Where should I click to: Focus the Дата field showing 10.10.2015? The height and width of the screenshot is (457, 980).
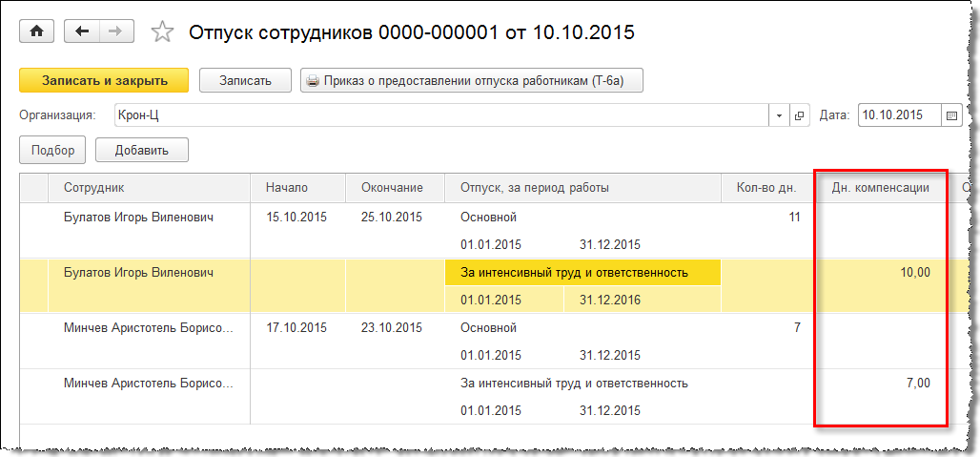click(899, 115)
